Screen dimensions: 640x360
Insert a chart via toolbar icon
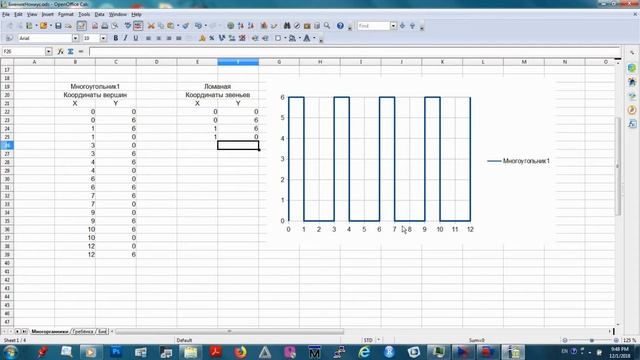(x=264, y=26)
